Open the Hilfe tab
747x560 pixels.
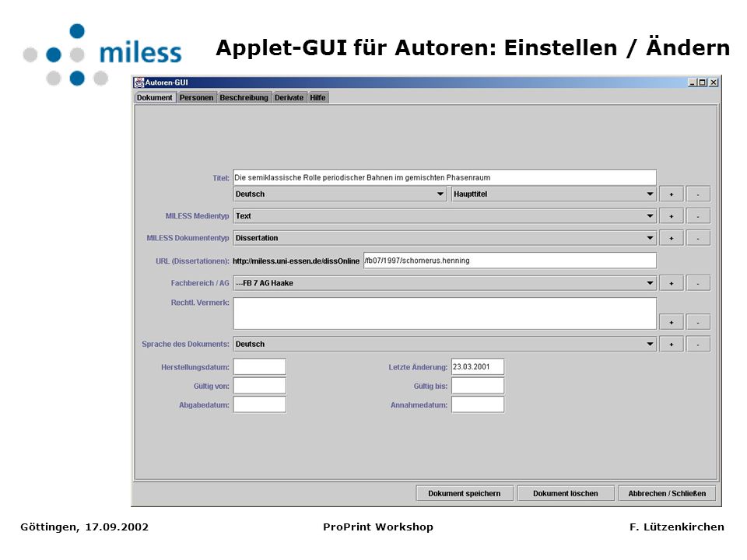pyautogui.click(x=317, y=98)
